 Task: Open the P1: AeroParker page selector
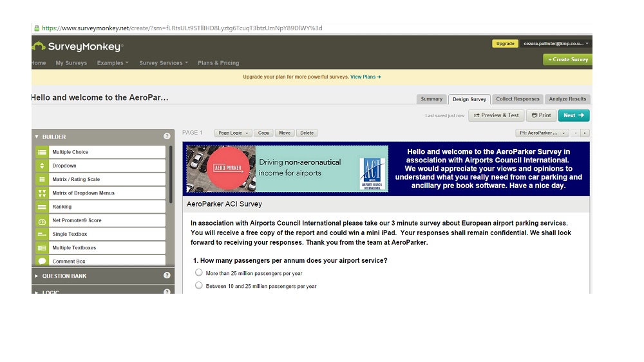click(x=542, y=133)
